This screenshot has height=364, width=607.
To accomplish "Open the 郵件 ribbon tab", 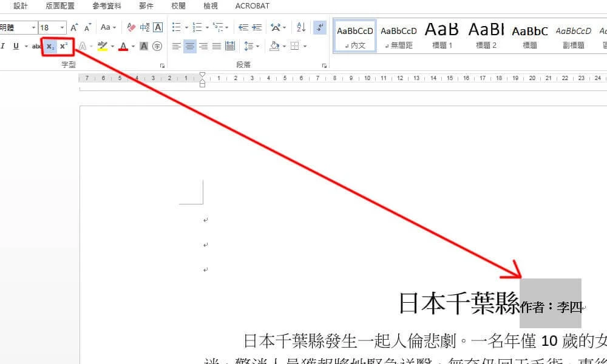I will (146, 6).
